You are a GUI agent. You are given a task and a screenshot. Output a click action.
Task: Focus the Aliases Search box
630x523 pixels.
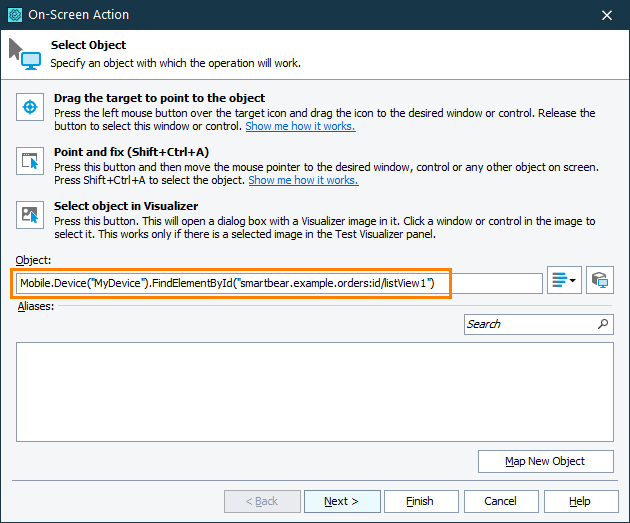click(x=530, y=324)
